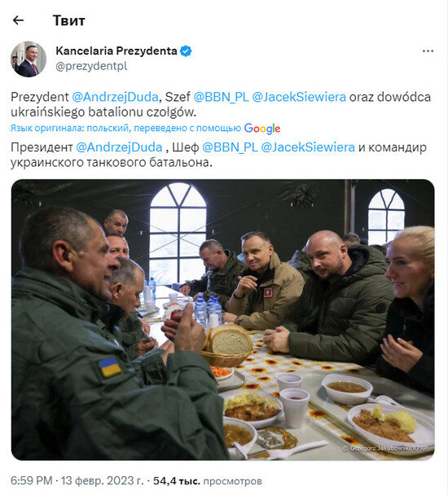Enlarge the attached tweet photo
The width and height of the screenshot is (448, 495).
223,319
